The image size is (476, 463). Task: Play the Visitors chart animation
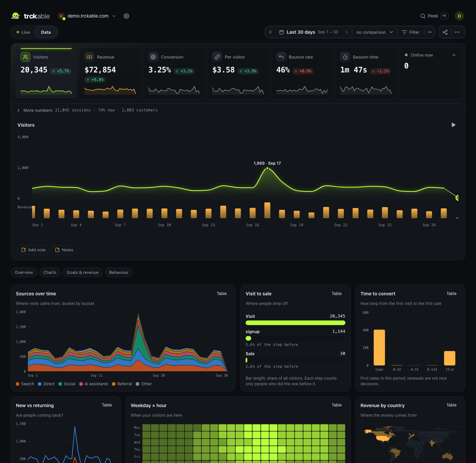coord(454,125)
